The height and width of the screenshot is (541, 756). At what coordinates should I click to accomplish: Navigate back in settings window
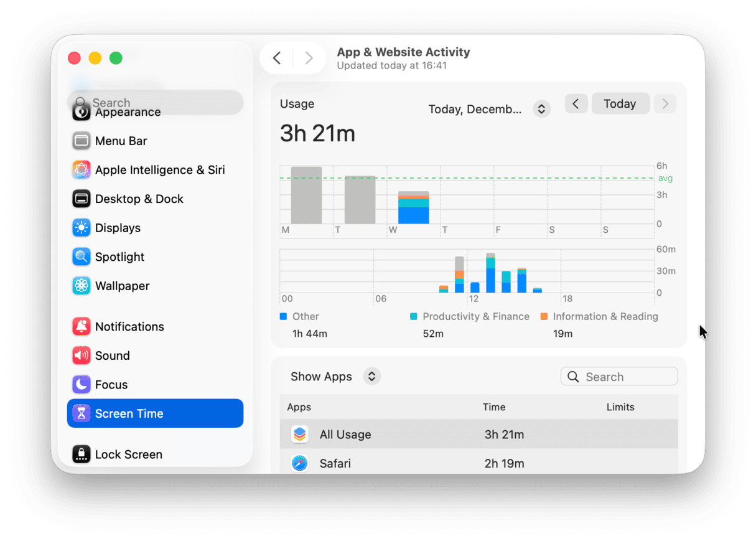(278, 59)
